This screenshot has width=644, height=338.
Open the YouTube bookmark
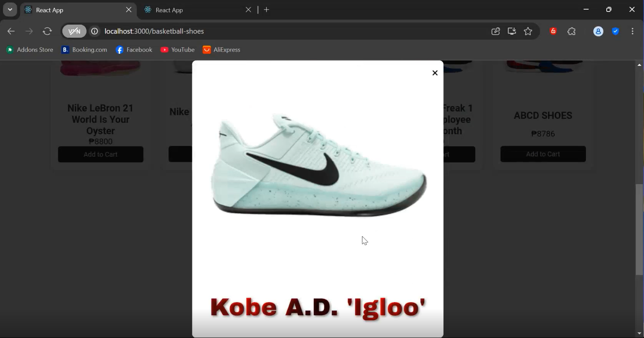(x=178, y=50)
